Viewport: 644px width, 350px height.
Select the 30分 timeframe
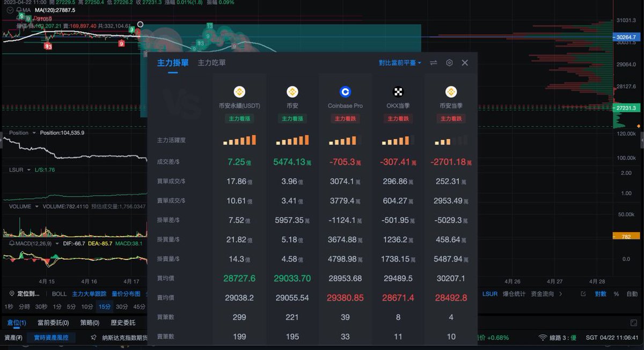[122, 307]
